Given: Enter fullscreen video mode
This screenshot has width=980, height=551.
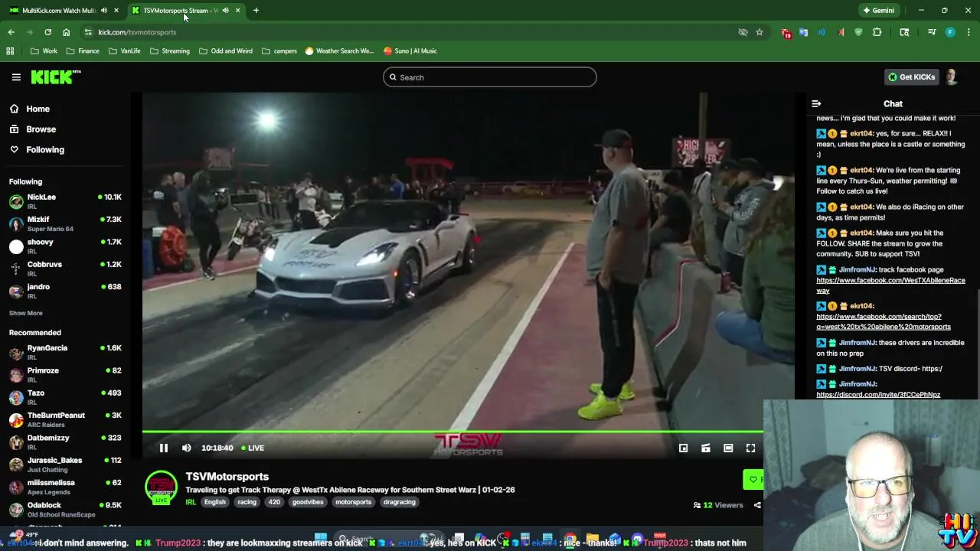Looking at the screenshot, I should point(751,448).
